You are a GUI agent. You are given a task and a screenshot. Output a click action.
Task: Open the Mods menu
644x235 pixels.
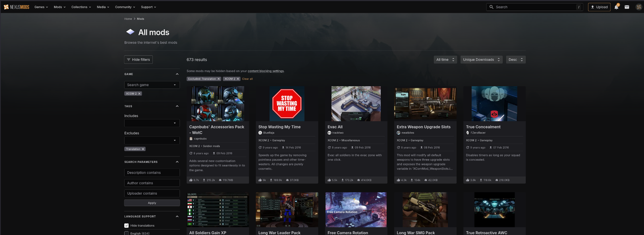click(59, 7)
